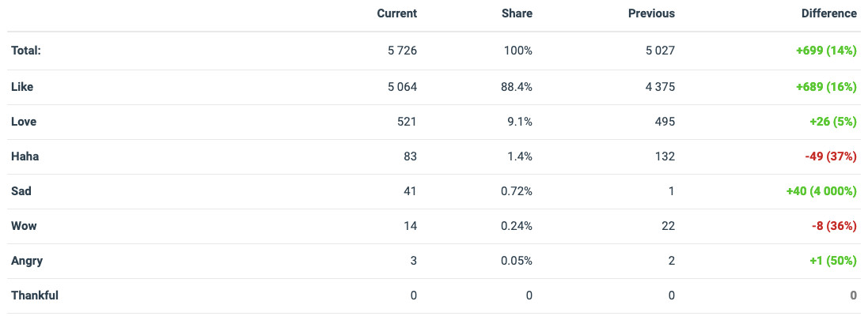Click the Share column header

[517, 13]
